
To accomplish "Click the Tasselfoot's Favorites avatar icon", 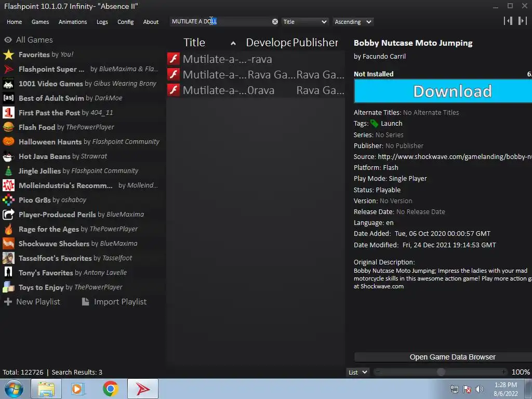I will click(x=8, y=258).
